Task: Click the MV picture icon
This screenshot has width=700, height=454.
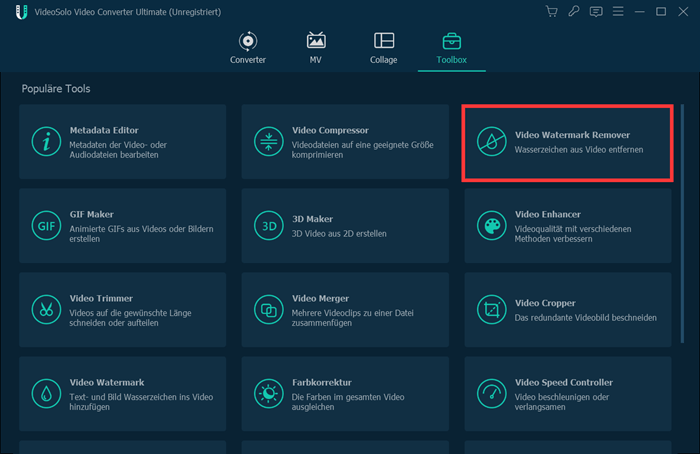Action: pos(316,40)
